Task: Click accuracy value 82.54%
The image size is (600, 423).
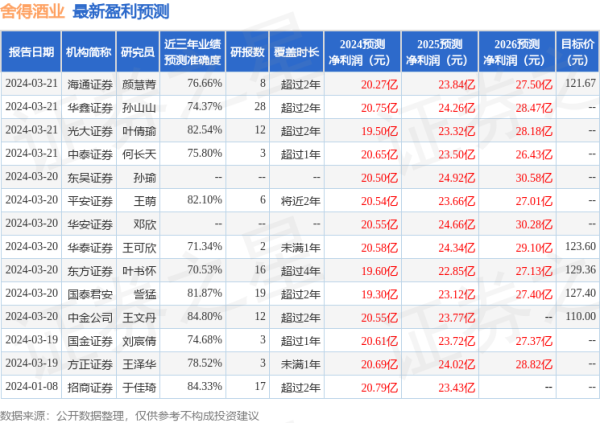Action: (x=205, y=130)
